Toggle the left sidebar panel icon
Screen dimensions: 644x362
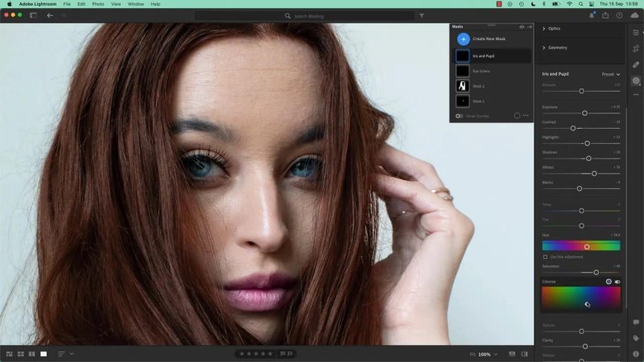point(33,15)
